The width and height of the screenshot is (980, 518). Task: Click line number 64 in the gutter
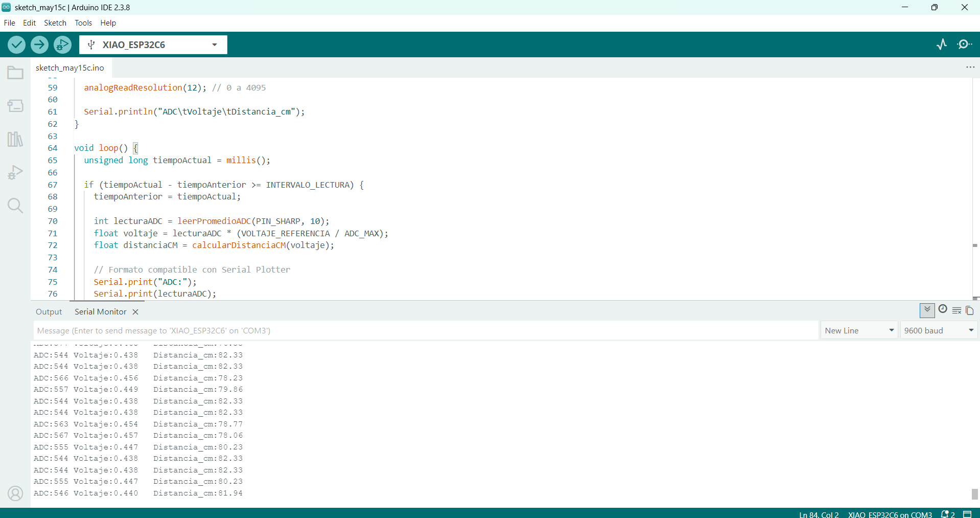53,148
